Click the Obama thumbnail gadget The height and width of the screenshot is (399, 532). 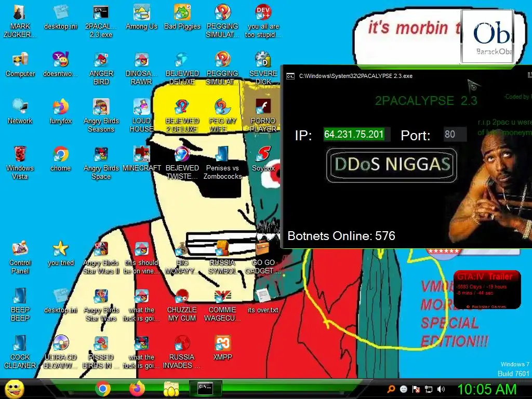(x=487, y=37)
